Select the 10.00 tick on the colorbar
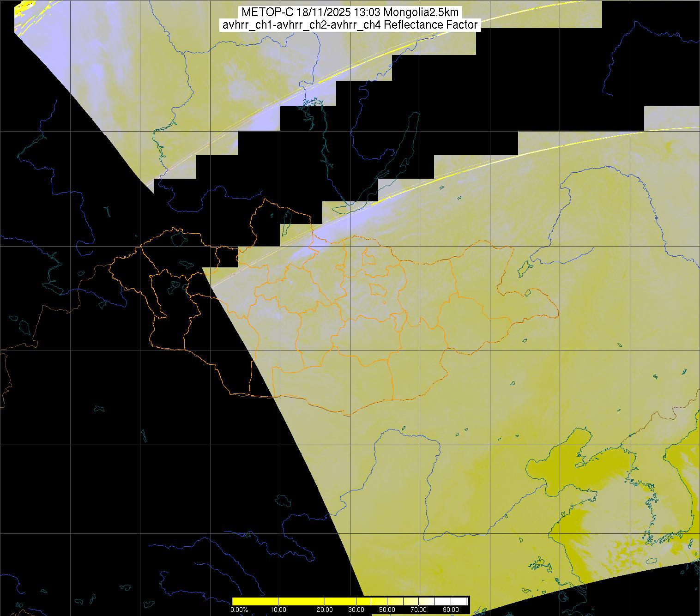700x616 pixels. (279, 610)
